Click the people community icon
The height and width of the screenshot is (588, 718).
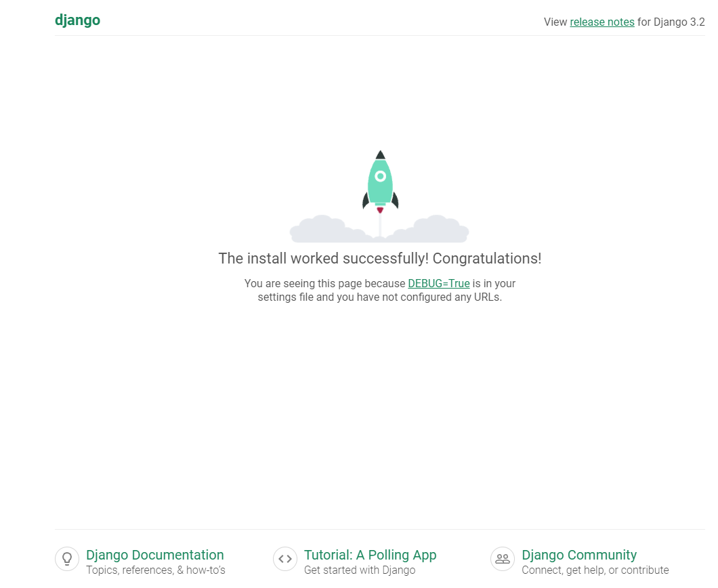pos(503,559)
